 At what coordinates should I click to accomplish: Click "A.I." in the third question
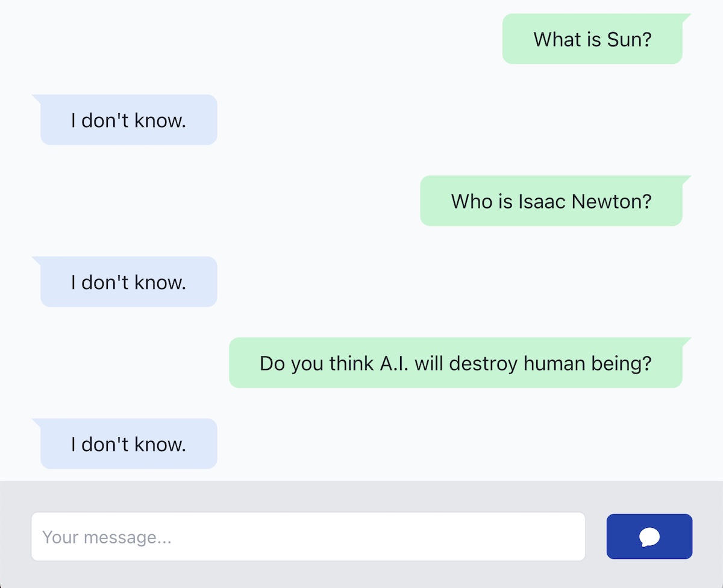tap(395, 363)
